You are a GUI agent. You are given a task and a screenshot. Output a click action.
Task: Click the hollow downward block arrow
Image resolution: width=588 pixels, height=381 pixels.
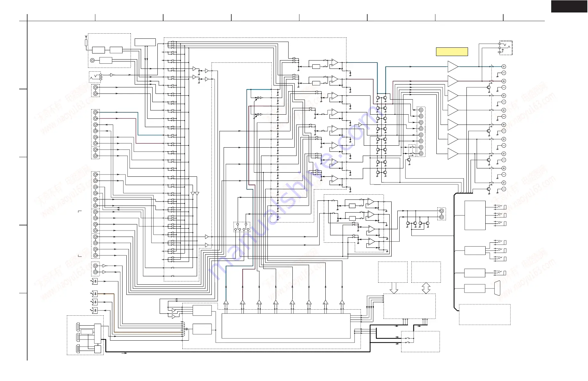coord(394,288)
